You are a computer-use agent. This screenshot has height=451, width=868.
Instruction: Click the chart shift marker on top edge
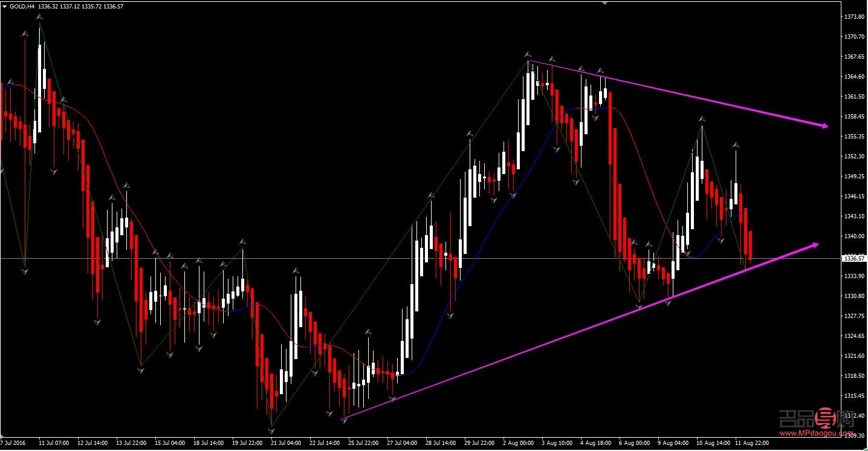tap(604, 2)
